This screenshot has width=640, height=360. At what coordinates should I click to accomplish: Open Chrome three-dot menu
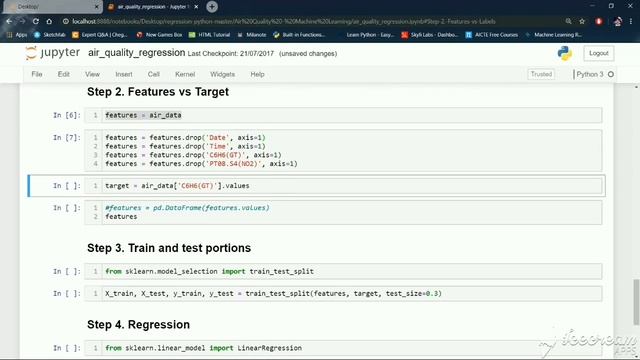pos(631,21)
